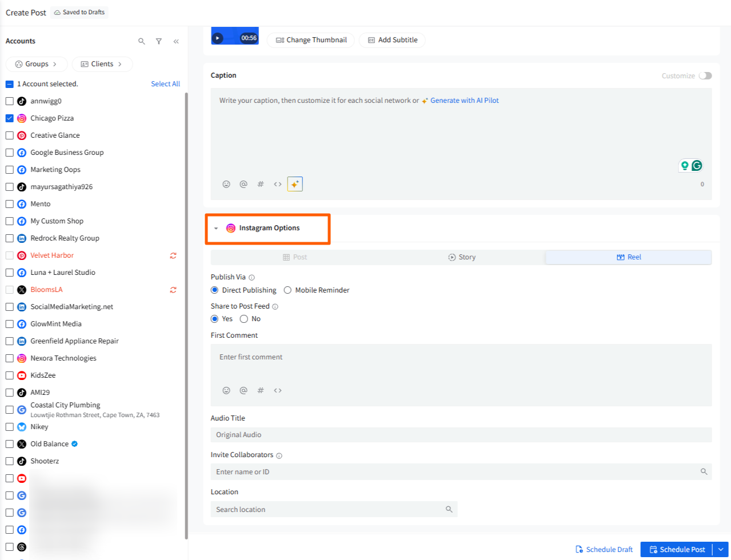Click the Saved to Drafts cloud indicator

(79, 12)
